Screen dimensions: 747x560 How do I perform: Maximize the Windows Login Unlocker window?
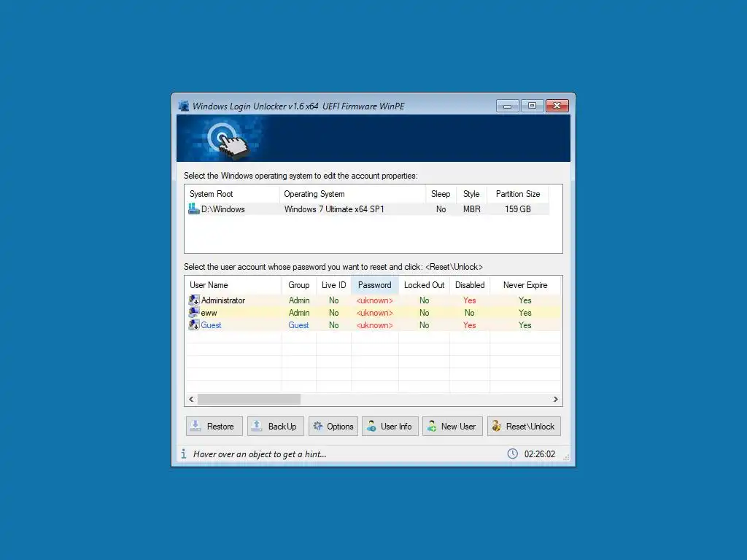[x=532, y=106]
